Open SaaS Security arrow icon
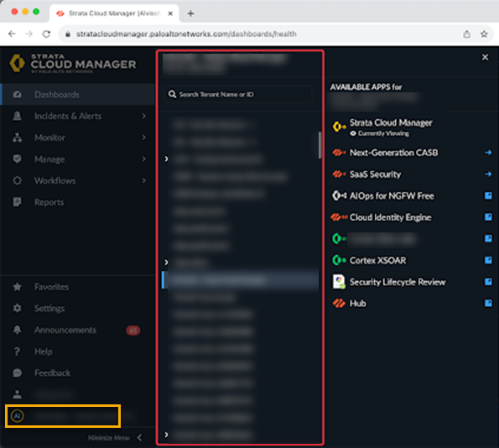The image size is (499, 448). tap(488, 175)
